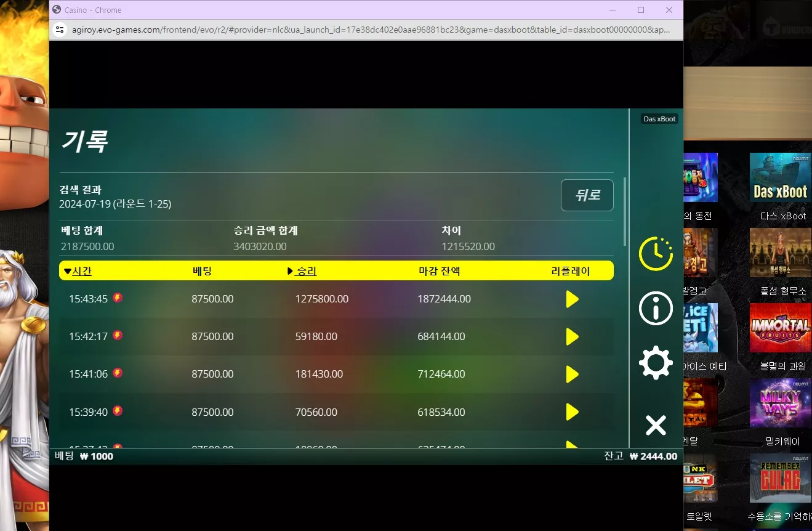Click the globe favicon in Chrome title bar
Image resolution: width=812 pixels, height=531 pixels.
57,10
